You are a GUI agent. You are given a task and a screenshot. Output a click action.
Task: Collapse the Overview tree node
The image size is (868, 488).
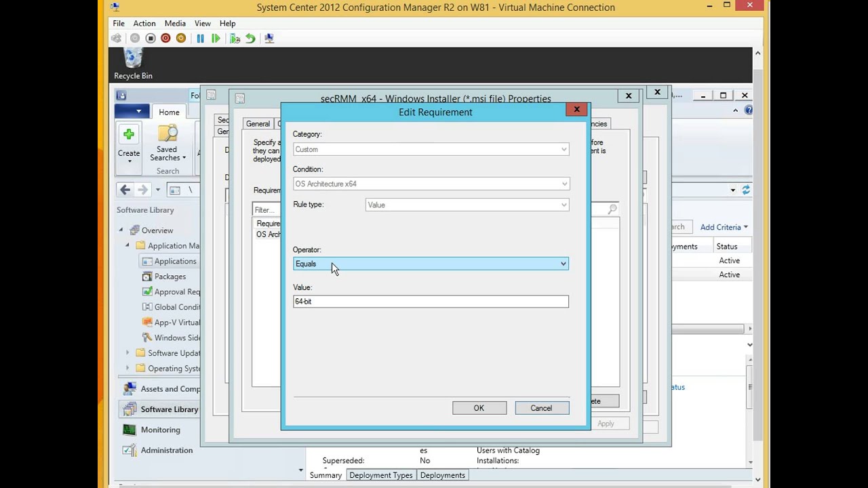click(x=121, y=230)
